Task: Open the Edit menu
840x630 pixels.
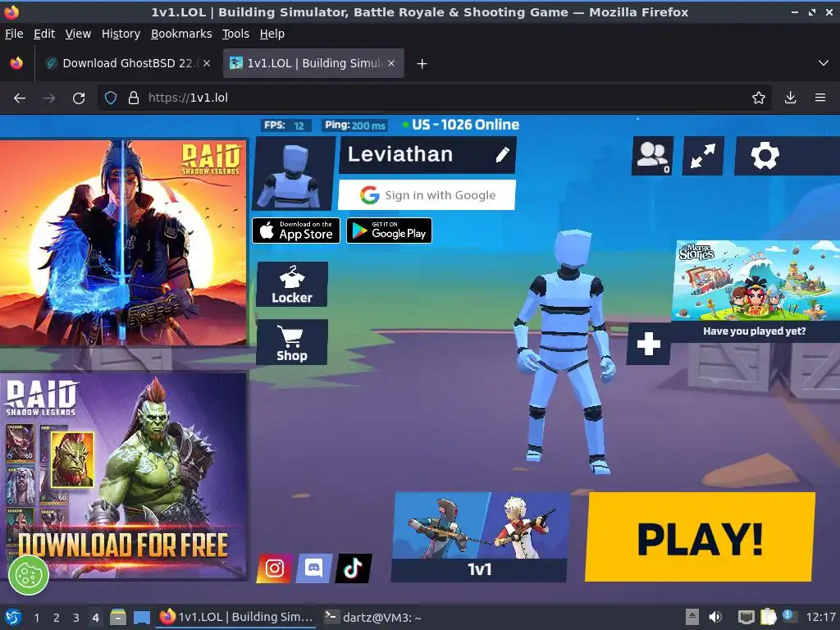Action: [x=44, y=34]
